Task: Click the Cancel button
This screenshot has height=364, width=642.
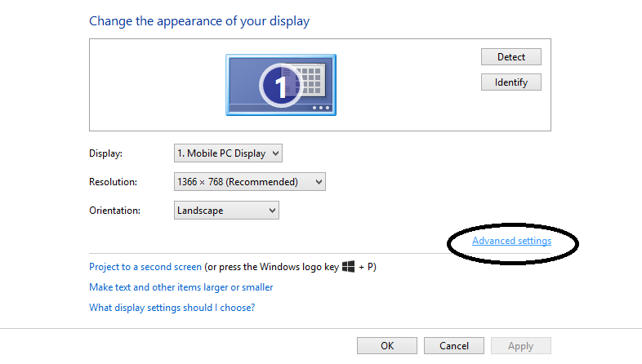Action: (454, 346)
